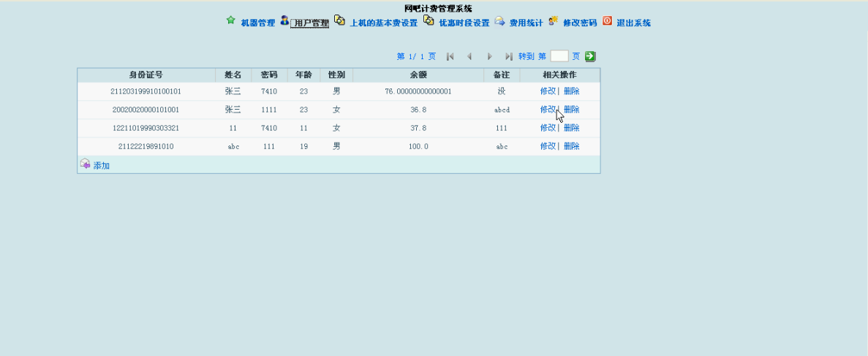Open 优惠时段设置 menu
868x356 pixels.
tap(464, 23)
